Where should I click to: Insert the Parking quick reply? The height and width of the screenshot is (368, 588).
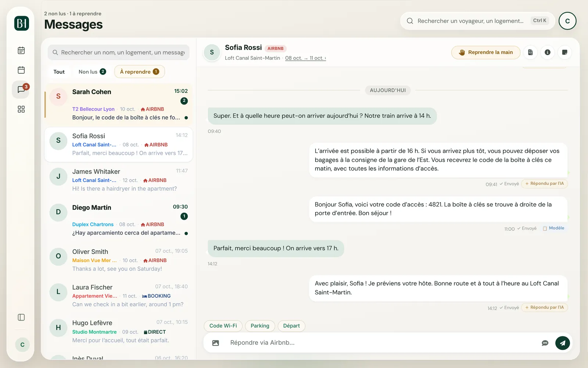(260, 326)
